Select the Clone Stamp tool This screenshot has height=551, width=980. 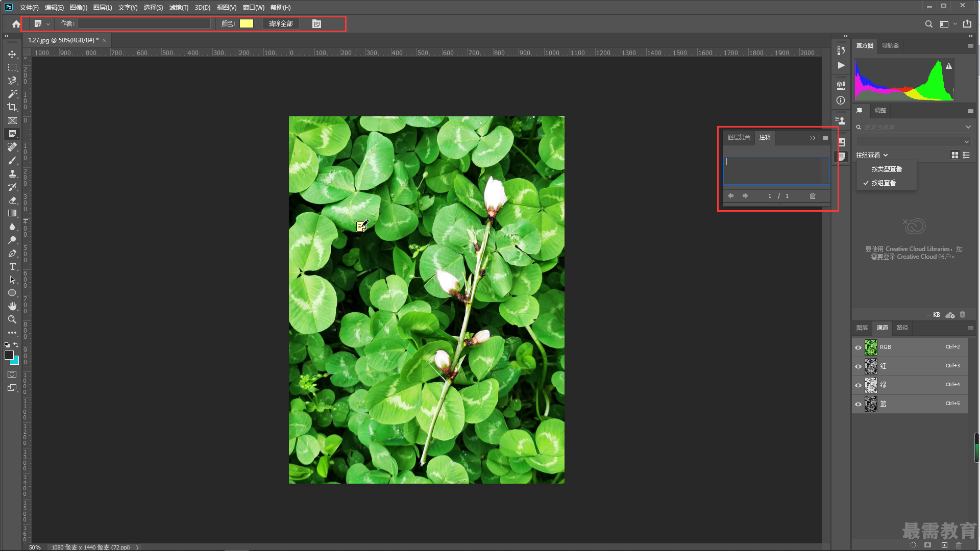(12, 173)
